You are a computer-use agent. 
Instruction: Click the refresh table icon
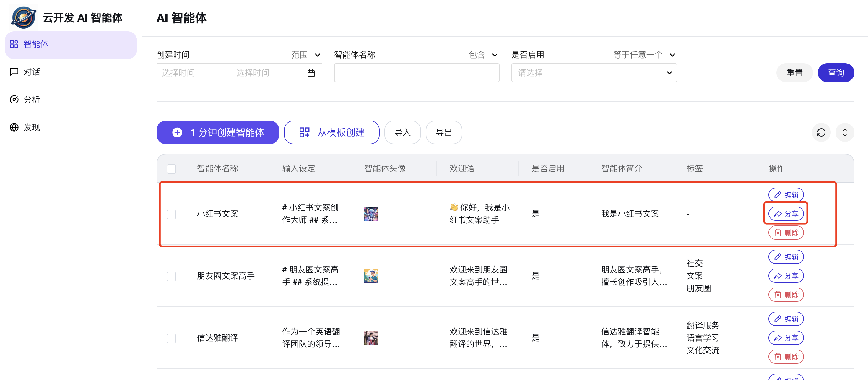coord(821,132)
